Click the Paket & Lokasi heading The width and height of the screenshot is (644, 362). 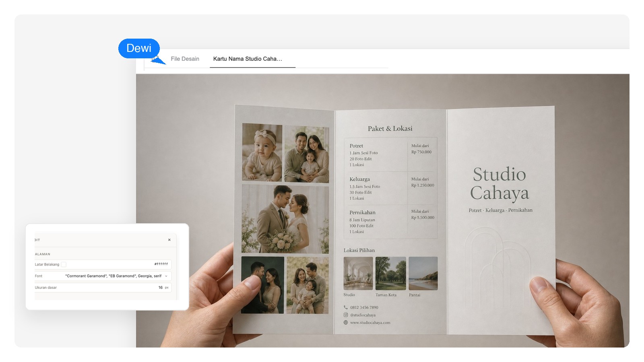point(390,128)
